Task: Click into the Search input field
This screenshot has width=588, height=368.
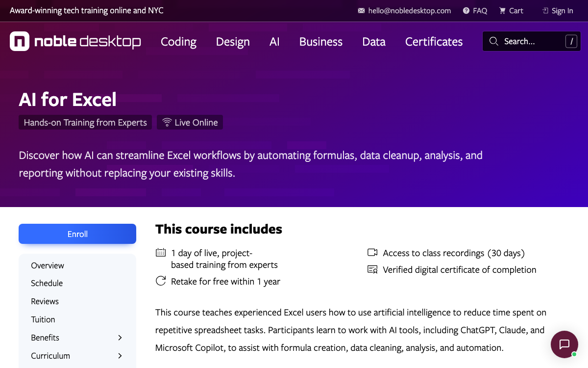Action: [x=532, y=41]
